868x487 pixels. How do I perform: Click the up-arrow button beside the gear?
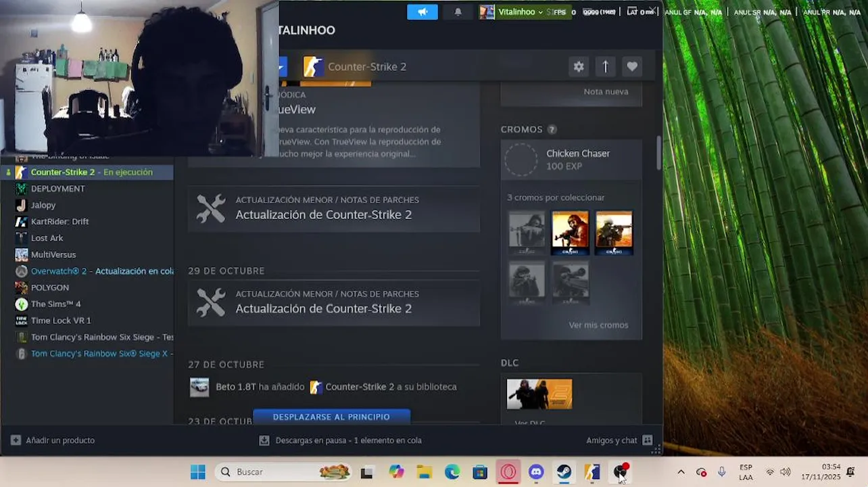click(x=605, y=66)
